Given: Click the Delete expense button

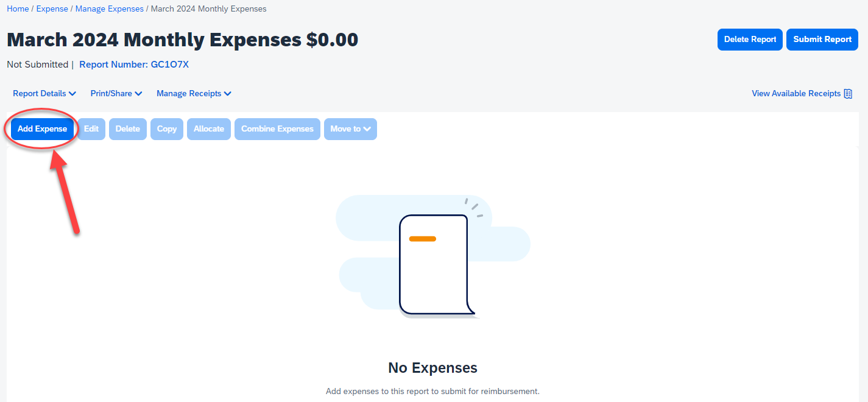Looking at the screenshot, I should pyautogui.click(x=128, y=129).
